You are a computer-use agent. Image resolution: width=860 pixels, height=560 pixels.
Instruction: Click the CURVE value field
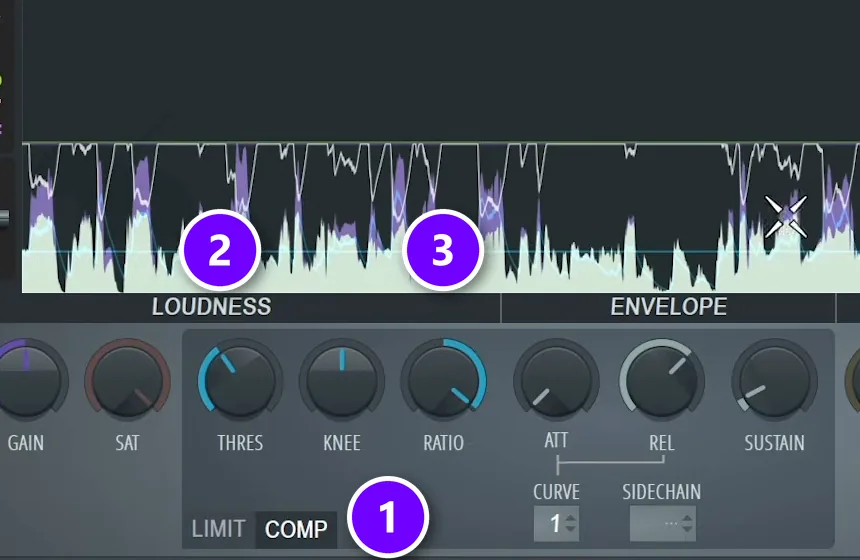(x=556, y=524)
